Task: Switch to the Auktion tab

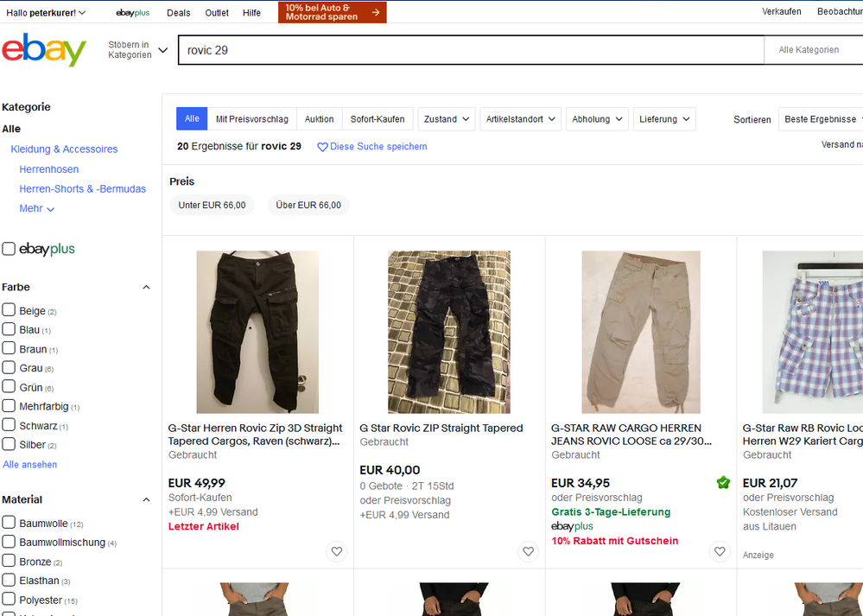Action: (319, 119)
